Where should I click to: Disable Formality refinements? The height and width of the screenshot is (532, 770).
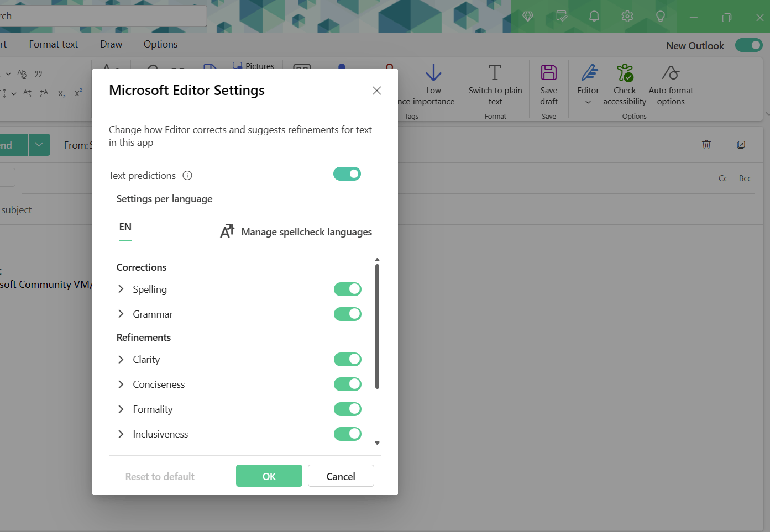(348, 409)
